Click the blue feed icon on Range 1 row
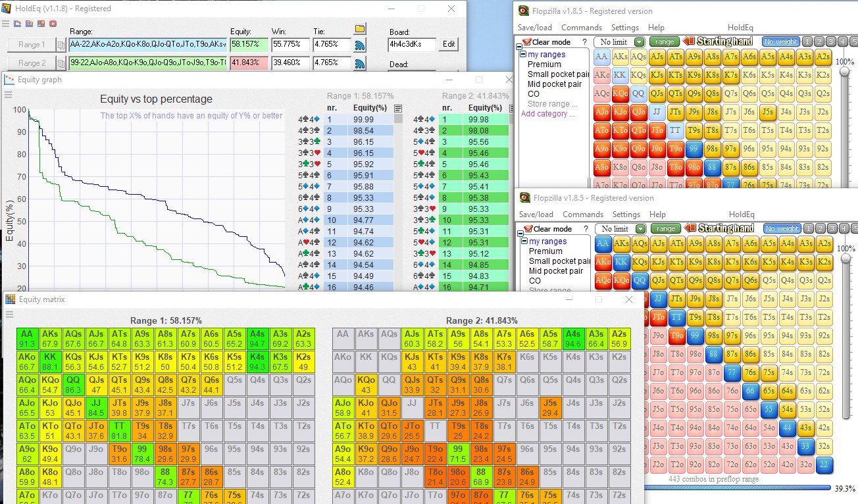The height and width of the screenshot is (504, 858). coord(360,45)
